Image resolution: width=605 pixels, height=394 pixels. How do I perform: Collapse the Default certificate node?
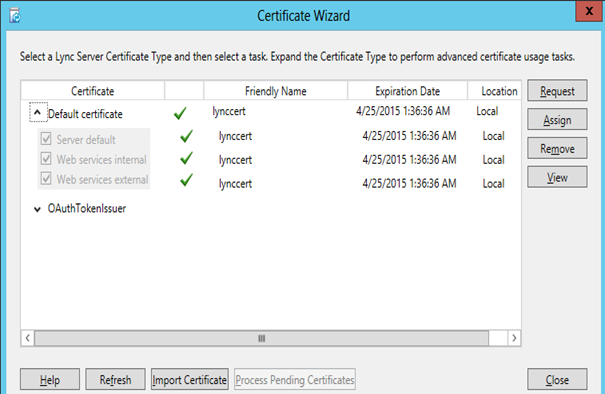tap(37, 112)
